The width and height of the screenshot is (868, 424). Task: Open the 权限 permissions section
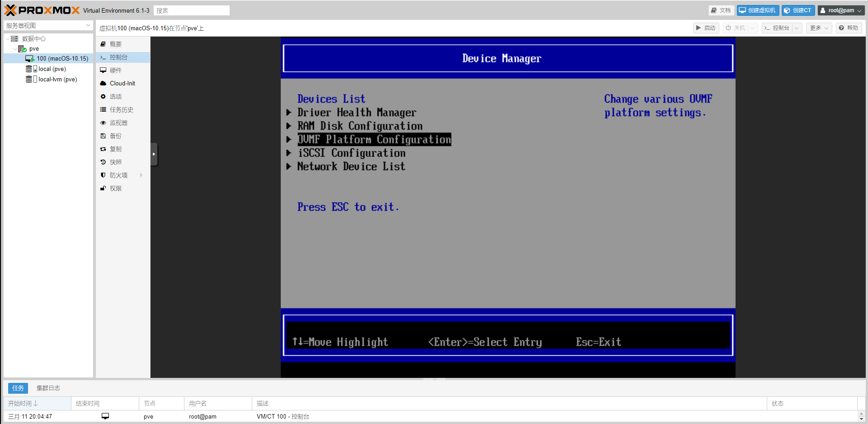116,188
